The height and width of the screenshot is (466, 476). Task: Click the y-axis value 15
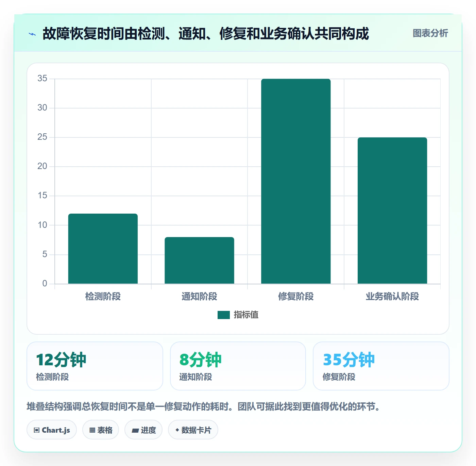point(42,196)
